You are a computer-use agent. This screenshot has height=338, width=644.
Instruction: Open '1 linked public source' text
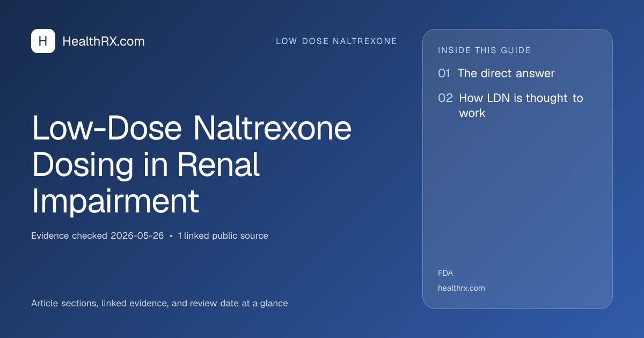click(x=223, y=236)
